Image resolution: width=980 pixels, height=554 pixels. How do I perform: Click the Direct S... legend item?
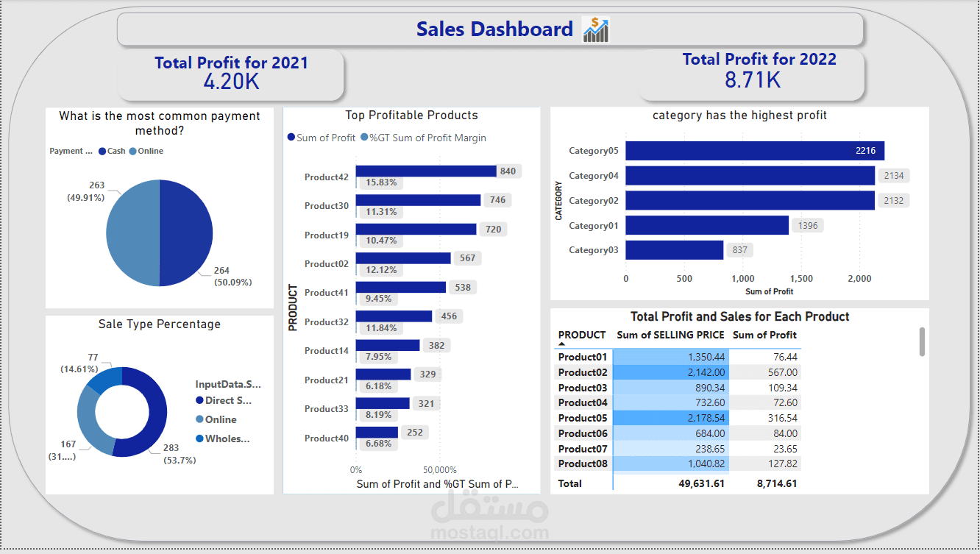[x=224, y=400]
